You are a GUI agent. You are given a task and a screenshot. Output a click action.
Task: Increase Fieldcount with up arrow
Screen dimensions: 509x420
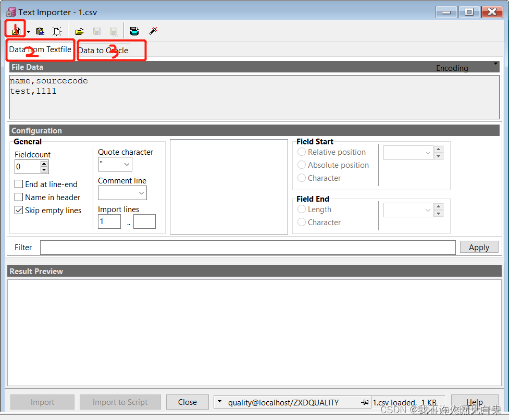tap(44, 164)
